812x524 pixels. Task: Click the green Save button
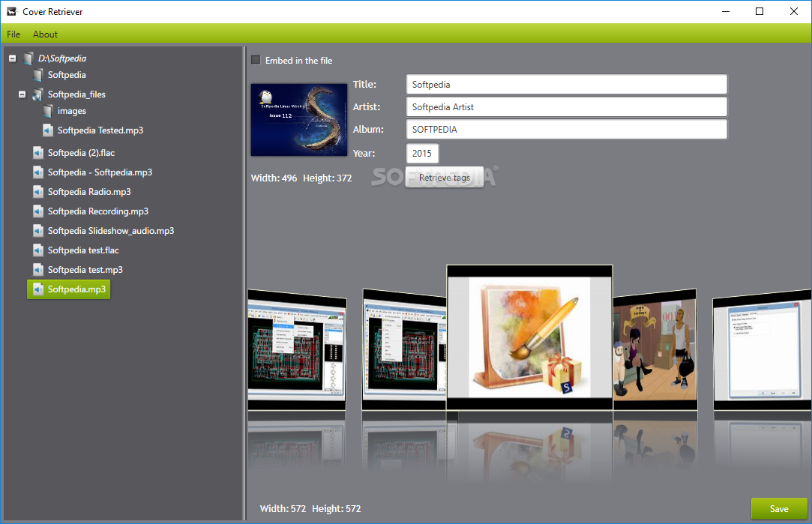(x=779, y=509)
